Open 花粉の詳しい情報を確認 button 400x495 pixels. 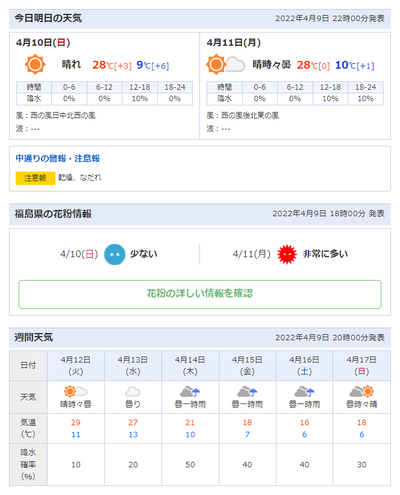click(200, 294)
